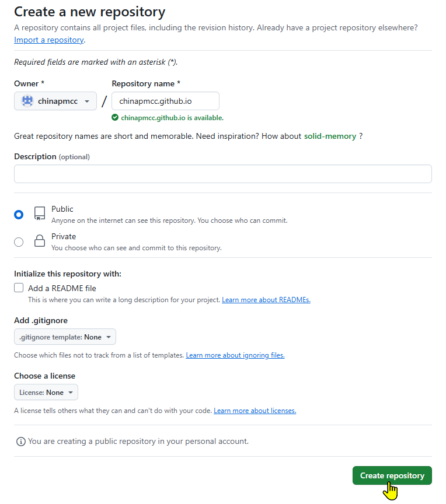Click the Private repository lock icon

click(x=40, y=241)
